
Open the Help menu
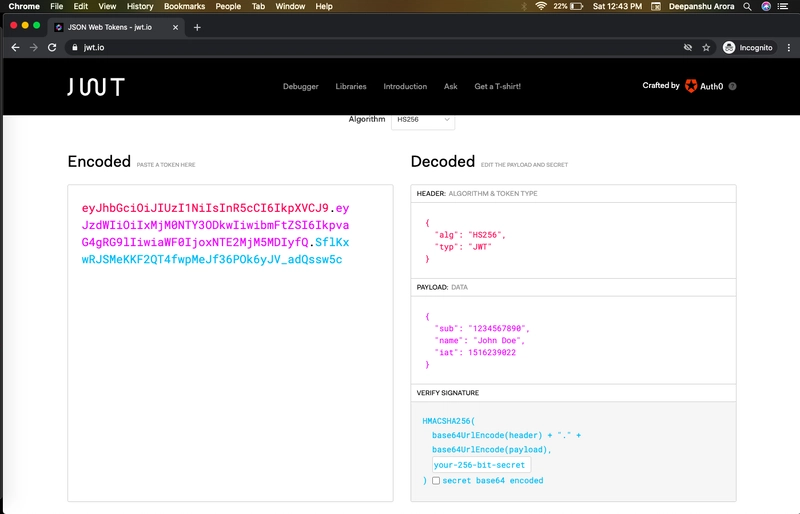[x=324, y=6]
